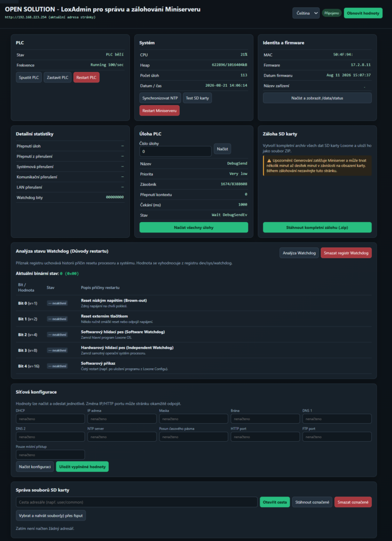The width and height of the screenshot is (392, 541).
Task: Click the Zásobník value '1674/8388608'
Action: (x=234, y=184)
